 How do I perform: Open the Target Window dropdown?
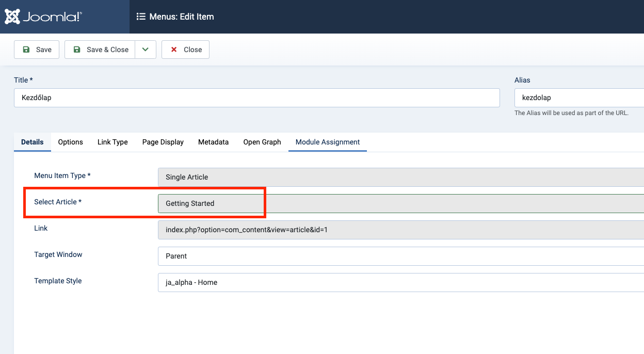pos(400,256)
